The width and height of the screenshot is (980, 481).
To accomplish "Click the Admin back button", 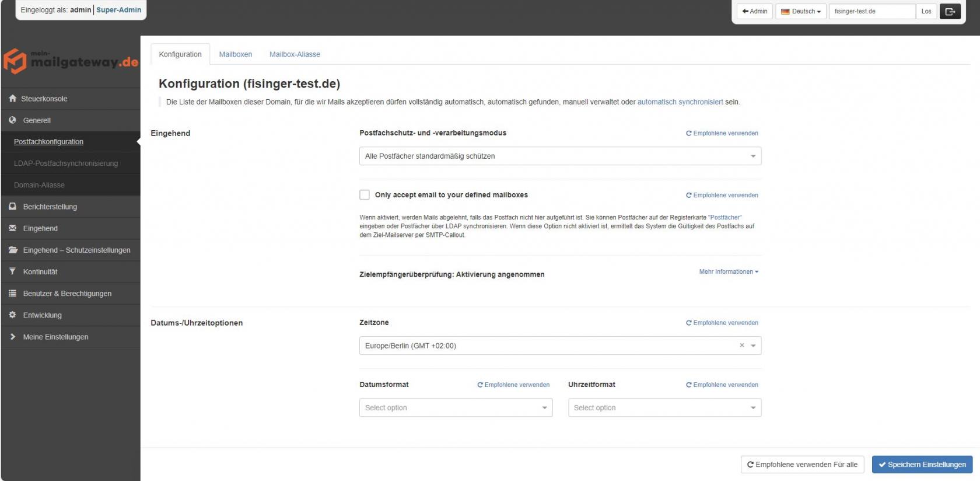I will click(x=755, y=11).
